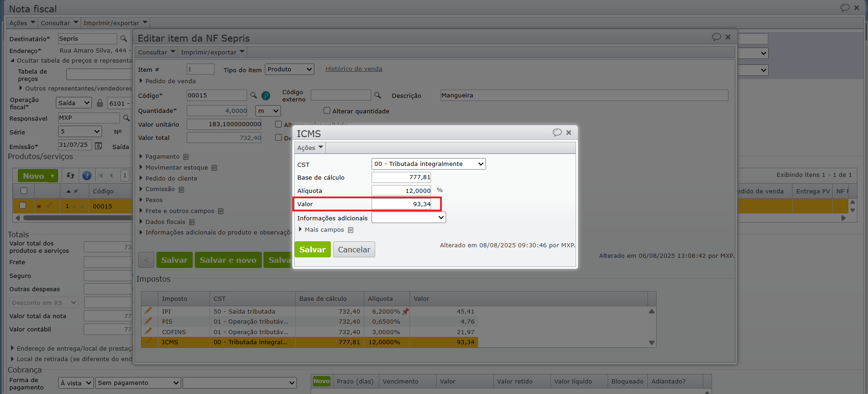This screenshot has height=394, width=868.
Task: Click Novo button in Produtos/serviços
Action: click(33, 176)
